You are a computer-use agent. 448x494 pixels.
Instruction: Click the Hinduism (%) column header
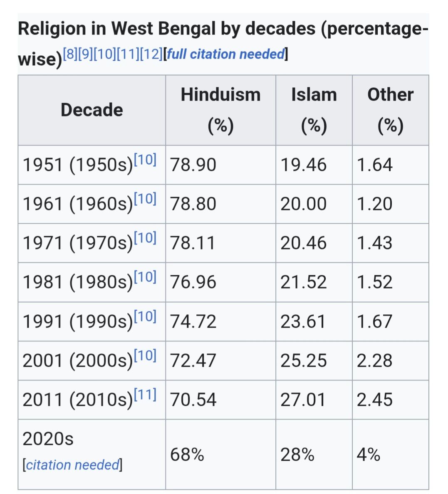(x=220, y=110)
